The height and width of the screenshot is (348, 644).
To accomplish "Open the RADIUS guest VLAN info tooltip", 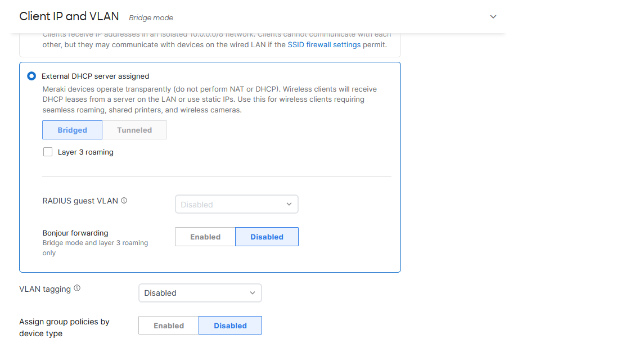I will click(x=124, y=200).
